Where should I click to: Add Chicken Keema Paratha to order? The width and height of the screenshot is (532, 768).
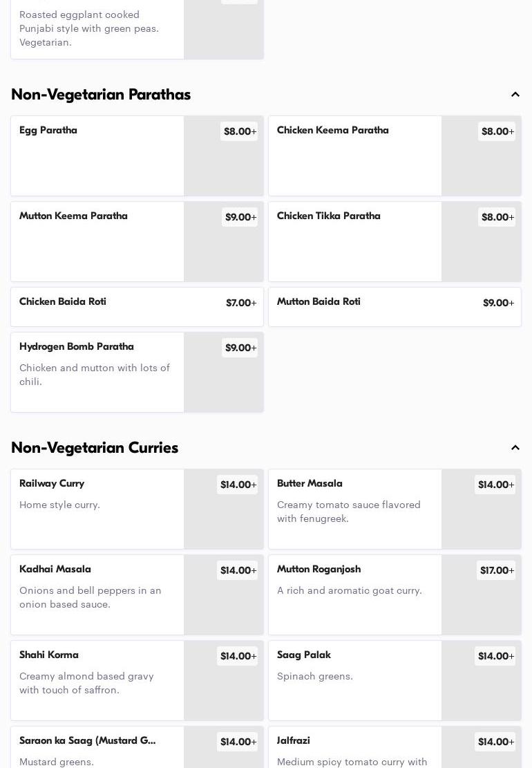pos(497,131)
